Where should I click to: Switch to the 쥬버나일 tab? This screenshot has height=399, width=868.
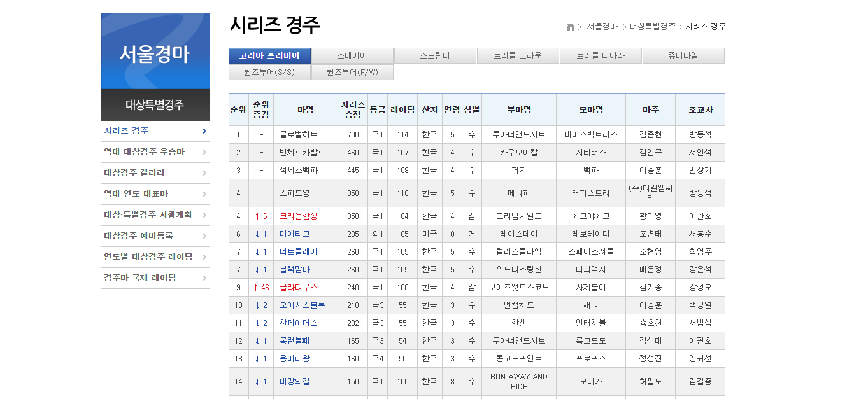pos(683,56)
